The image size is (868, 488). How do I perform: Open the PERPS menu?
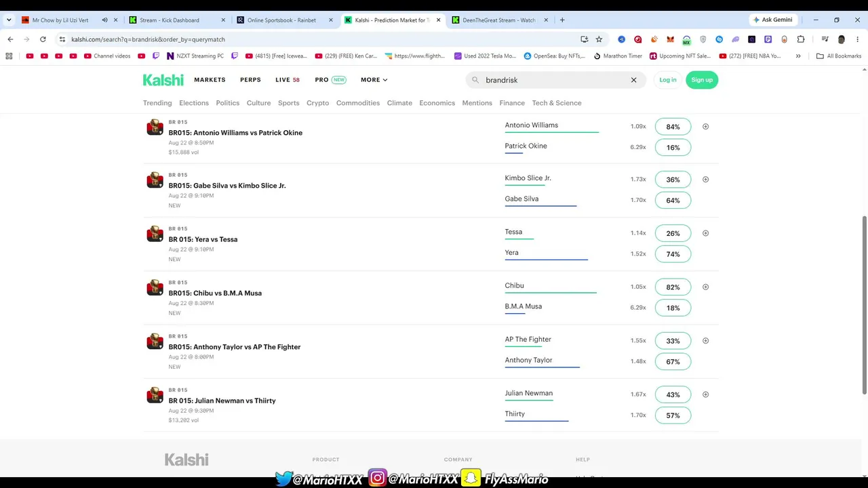click(250, 80)
